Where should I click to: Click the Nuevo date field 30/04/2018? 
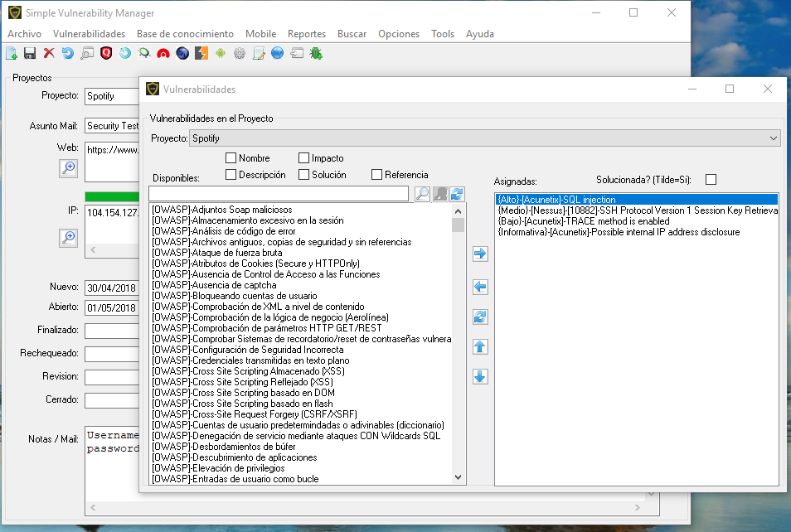(112, 288)
